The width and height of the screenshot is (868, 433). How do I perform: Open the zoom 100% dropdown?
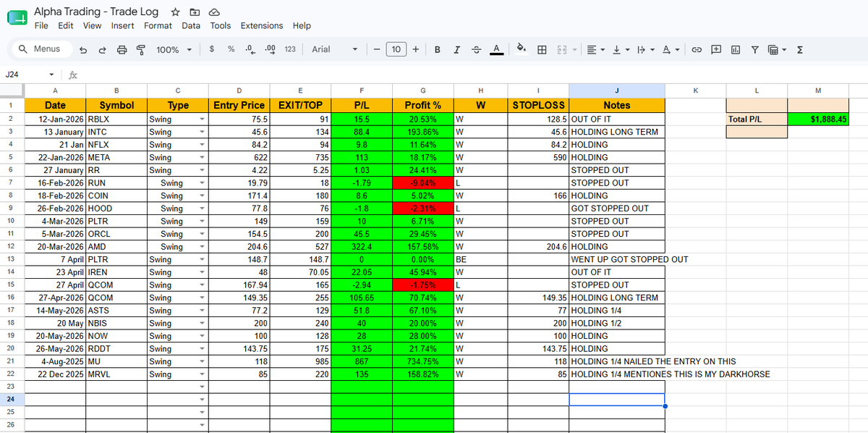[174, 49]
